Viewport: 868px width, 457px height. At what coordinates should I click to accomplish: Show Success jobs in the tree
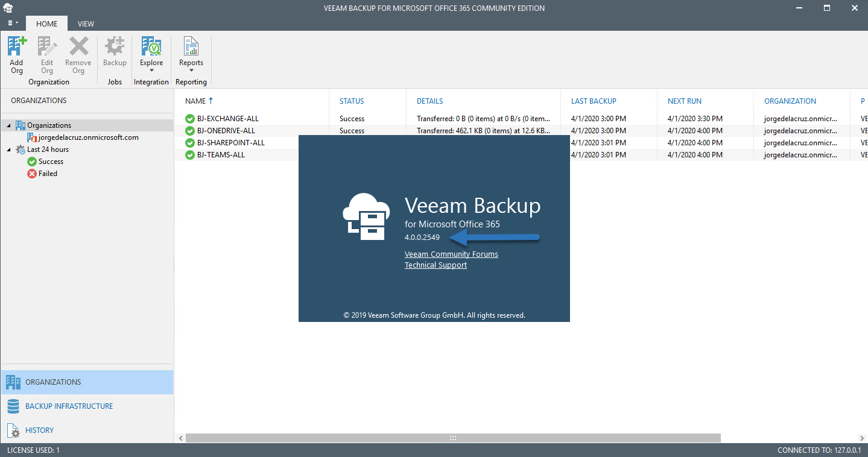pos(51,162)
